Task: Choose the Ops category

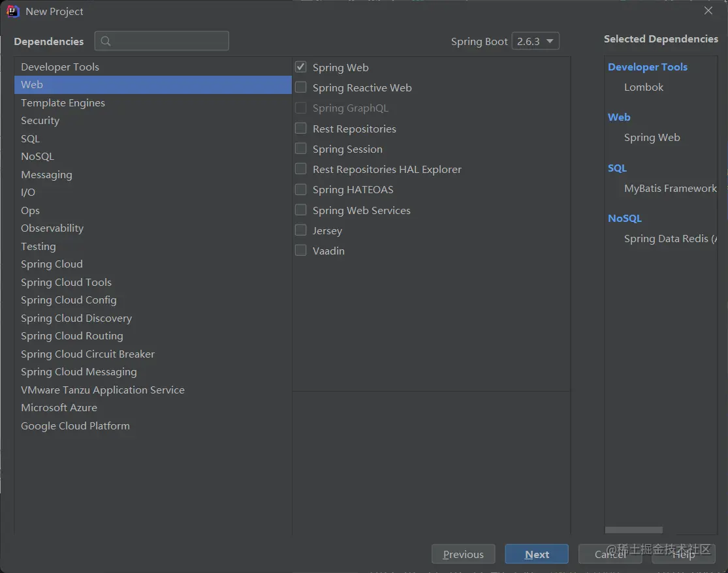Action: [x=153, y=210]
